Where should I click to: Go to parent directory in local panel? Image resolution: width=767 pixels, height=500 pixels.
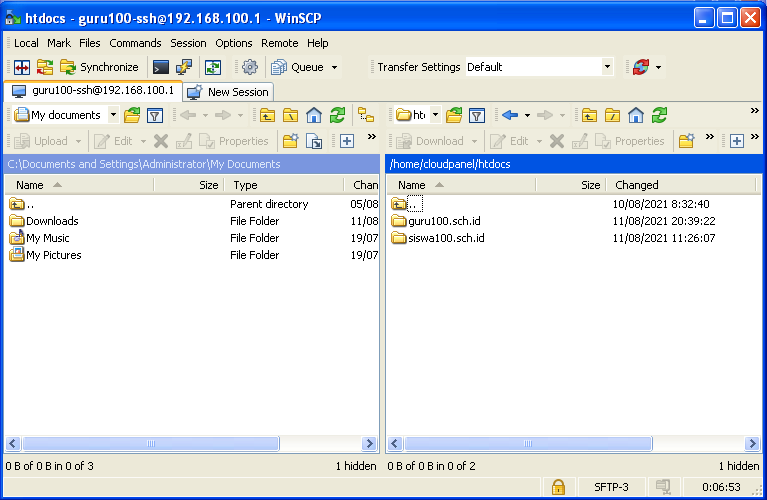(x=266, y=115)
